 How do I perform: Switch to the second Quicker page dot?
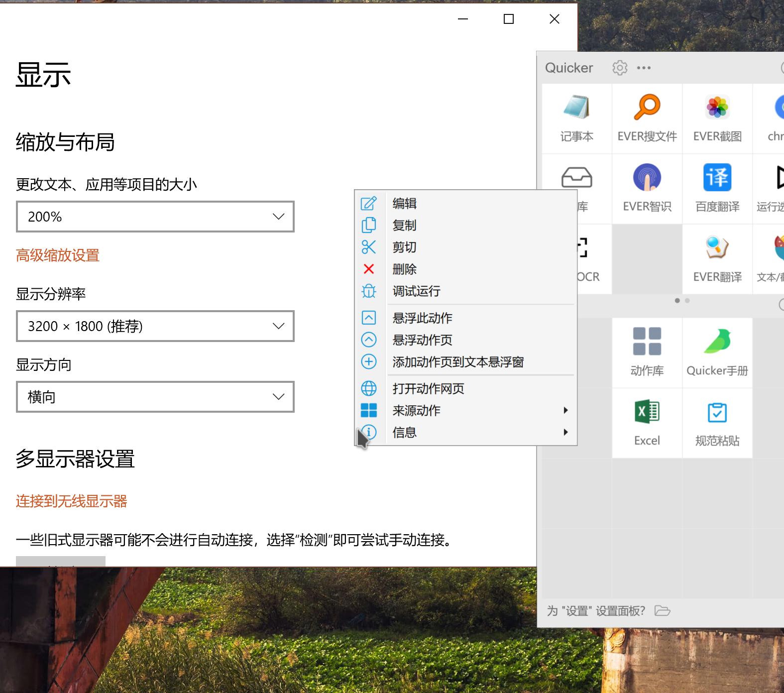pos(687,301)
